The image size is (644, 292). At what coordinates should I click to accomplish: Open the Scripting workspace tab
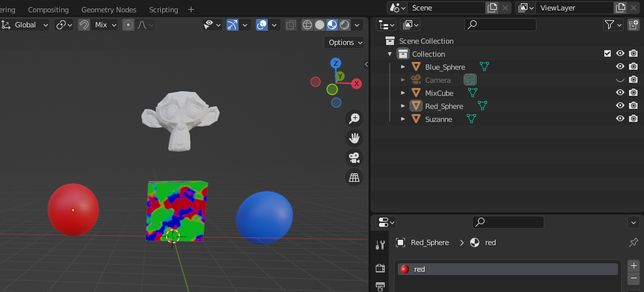click(163, 10)
